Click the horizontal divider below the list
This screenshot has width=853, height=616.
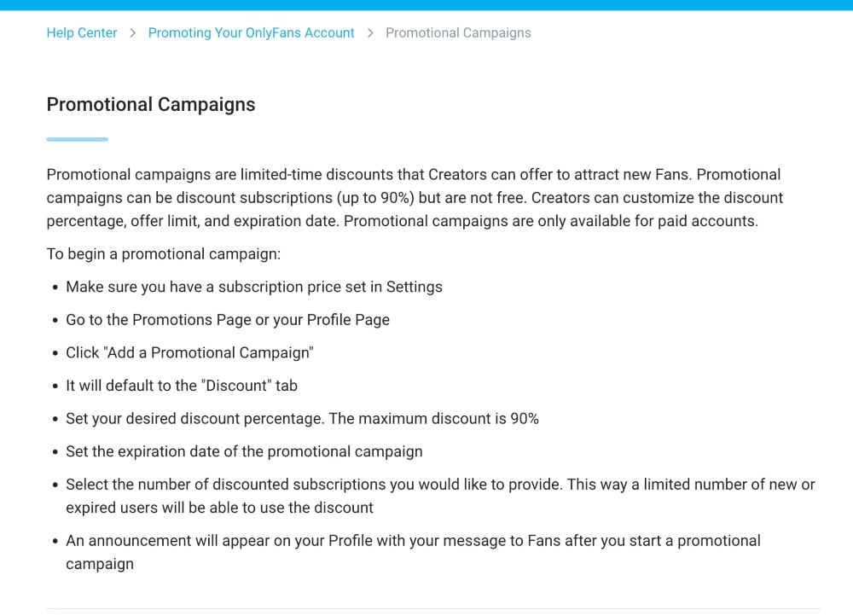click(x=433, y=608)
